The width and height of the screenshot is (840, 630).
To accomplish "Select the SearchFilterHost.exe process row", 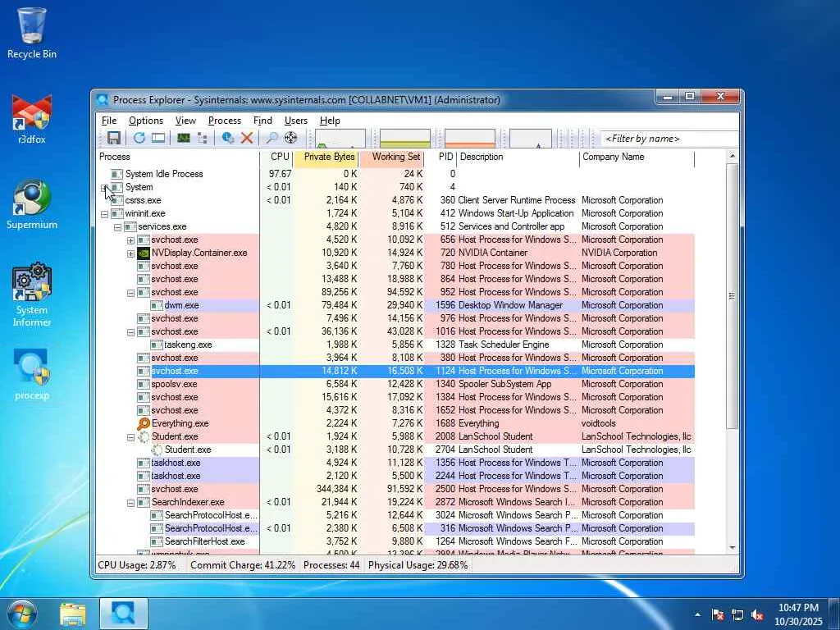I will coord(396,541).
